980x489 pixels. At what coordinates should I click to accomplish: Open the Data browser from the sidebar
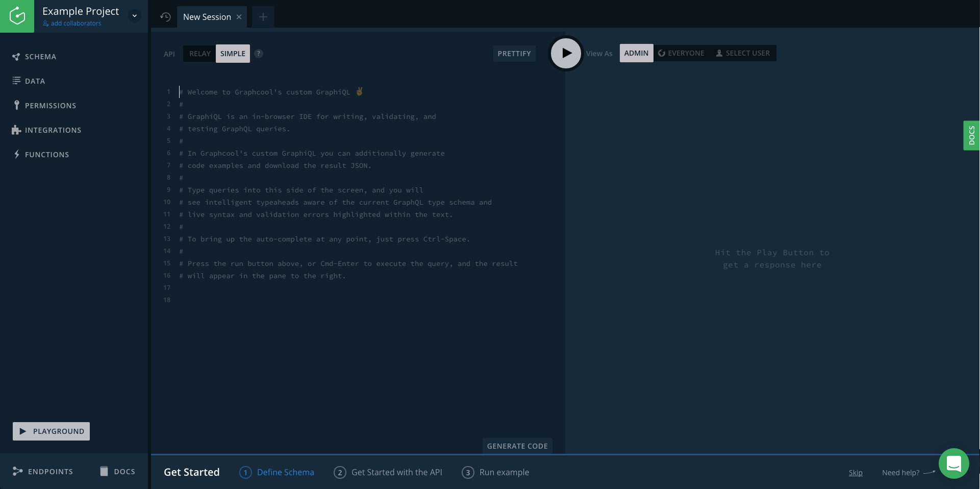click(x=35, y=81)
